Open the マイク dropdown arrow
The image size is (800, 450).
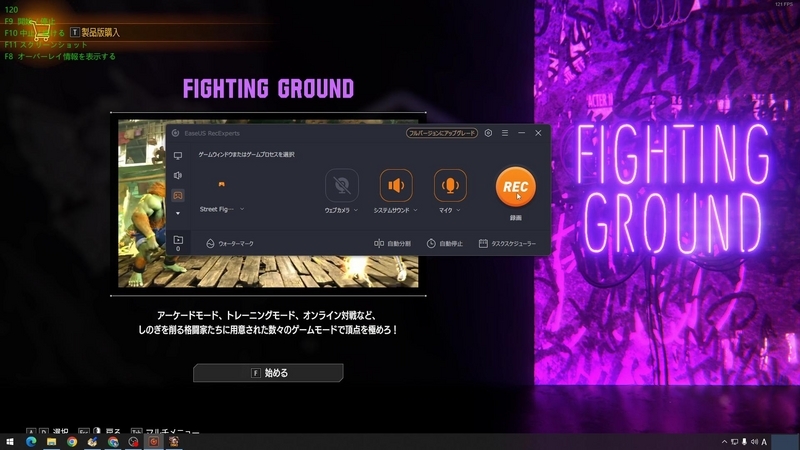click(458, 210)
